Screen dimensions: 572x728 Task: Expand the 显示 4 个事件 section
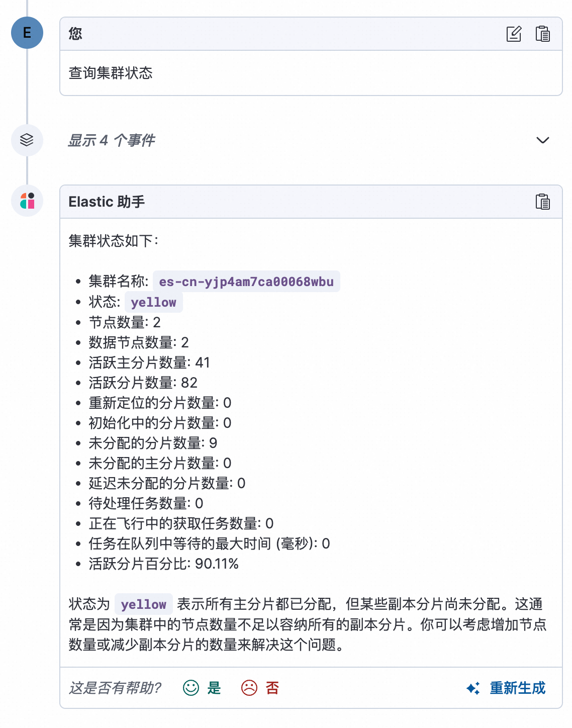point(112,140)
